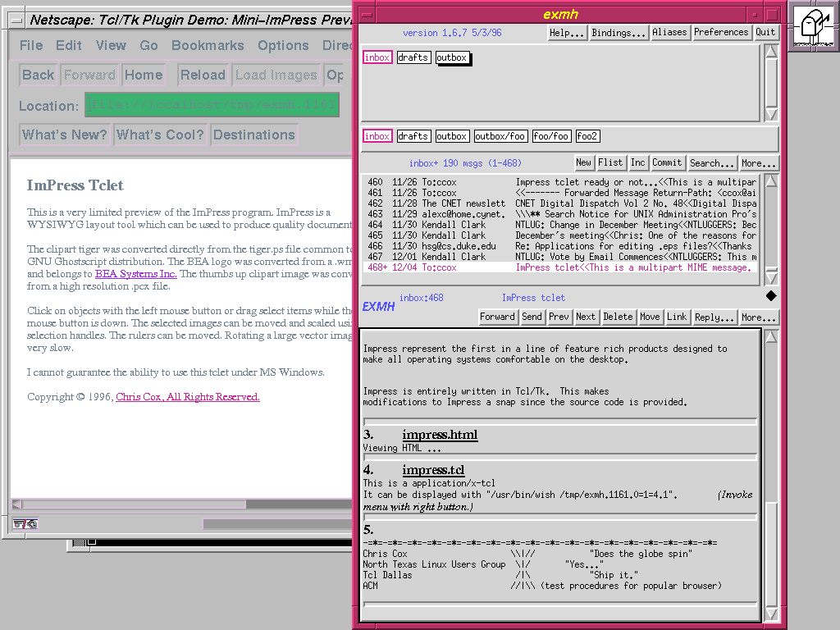The height and width of the screenshot is (630, 840).
Task: Click Commit button
Action: click(x=667, y=162)
